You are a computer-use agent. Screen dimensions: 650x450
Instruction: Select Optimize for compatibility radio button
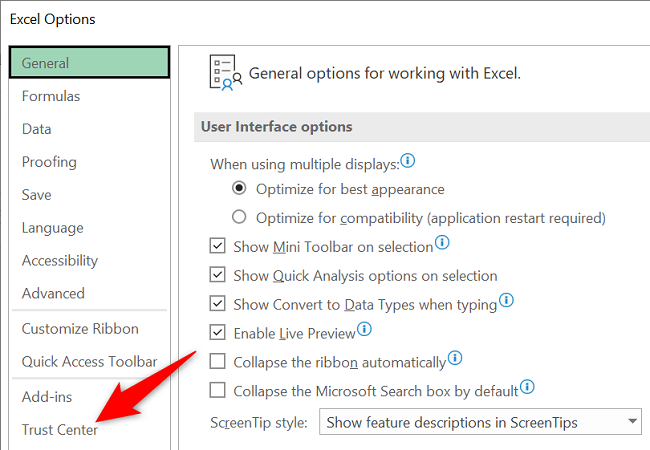(239, 217)
